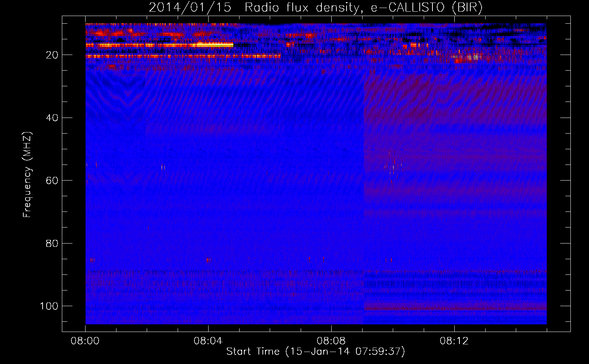
Task: Click the 100 frequency tick label
Action: [x=49, y=306]
